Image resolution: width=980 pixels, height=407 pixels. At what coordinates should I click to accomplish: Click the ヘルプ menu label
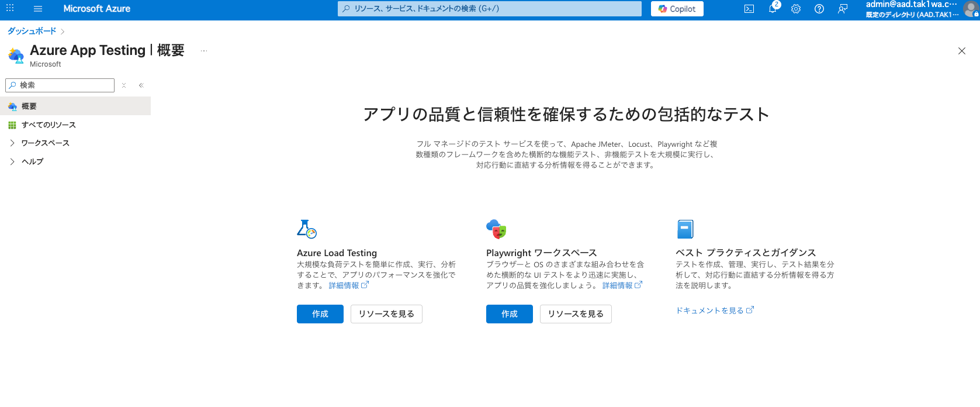[x=33, y=162]
